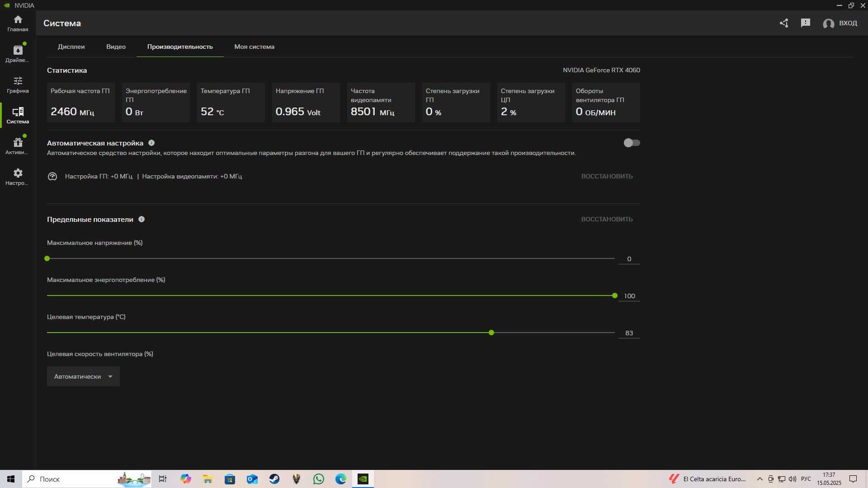Open the El Celta news widget
Viewport: 868px width, 488px height.
click(708, 479)
